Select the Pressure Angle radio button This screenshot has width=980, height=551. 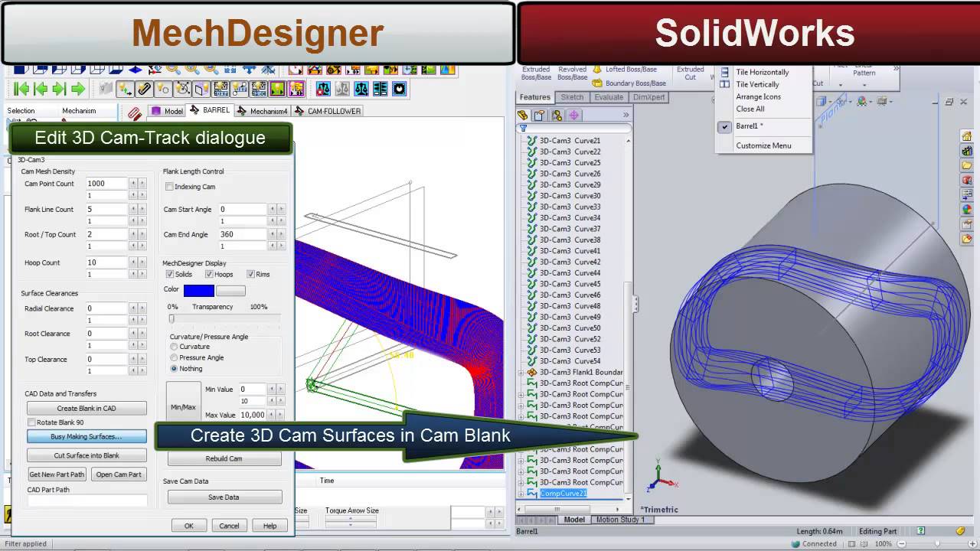pos(174,357)
